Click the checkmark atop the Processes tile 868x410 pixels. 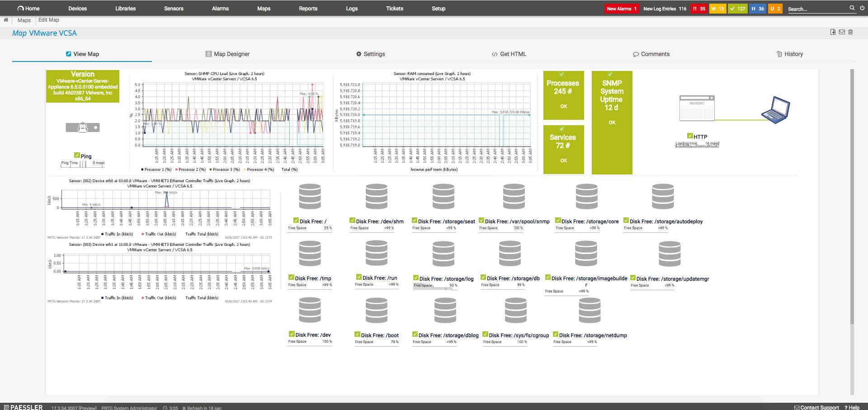tap(562, 74)
